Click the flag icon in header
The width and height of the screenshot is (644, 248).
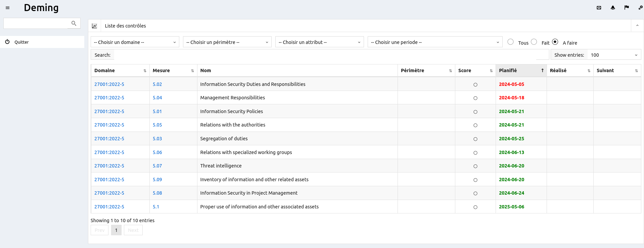click(627, 8)
